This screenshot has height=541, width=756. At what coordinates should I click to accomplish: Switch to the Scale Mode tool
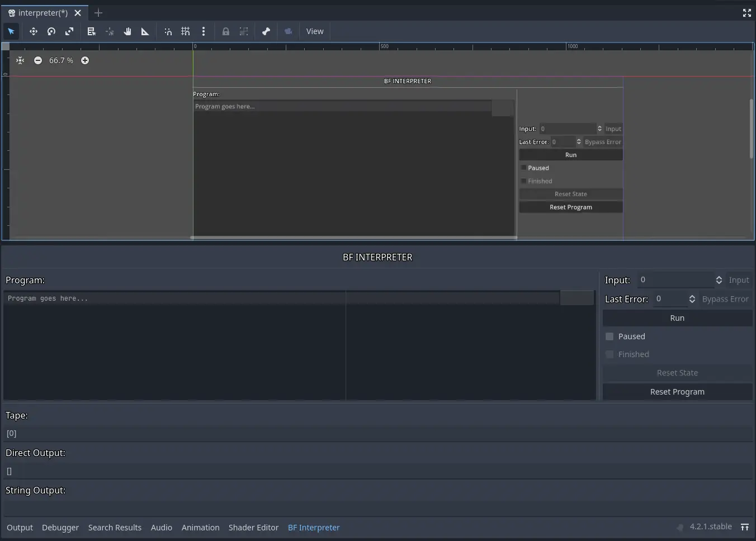(69, 31)
